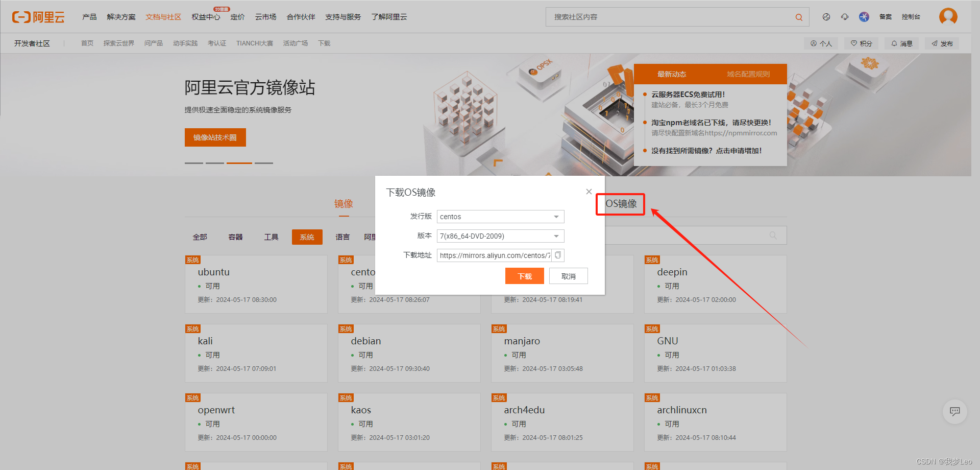The height and width of the screenshot is (470, 980).
Task: Select the 全部 filter option
Action: [200, 237]
